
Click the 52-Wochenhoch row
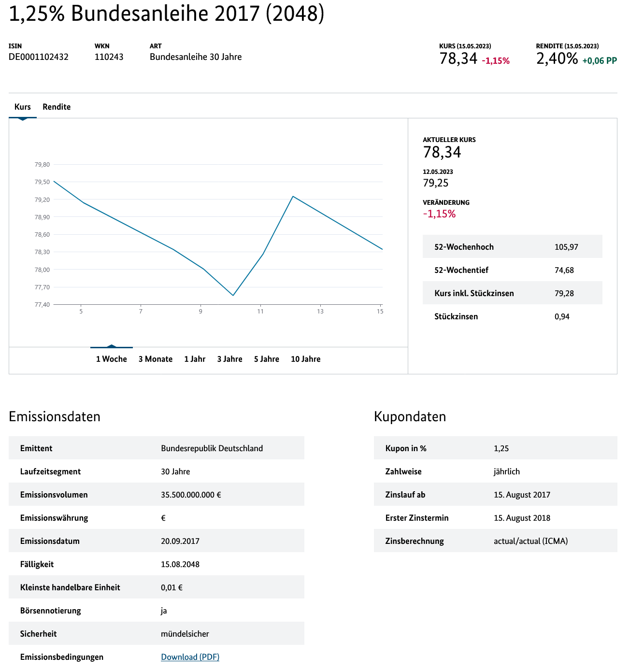pos(513,247)
